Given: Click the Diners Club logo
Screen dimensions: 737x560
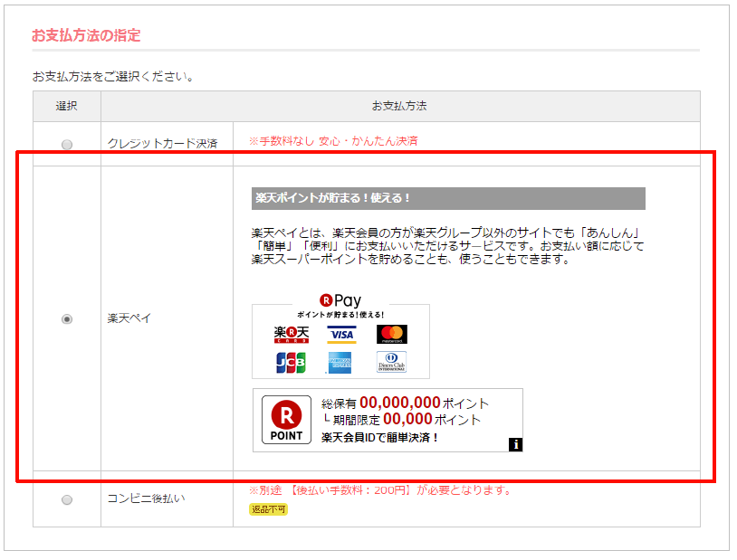Looking at the screenshot, I should [x=392, y=363].
